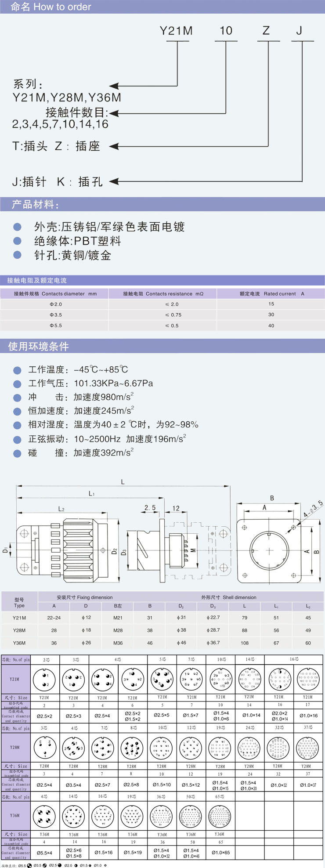
Task: Click the Y28M 19-pin layout diagram
Action: (x=220, y=748)
